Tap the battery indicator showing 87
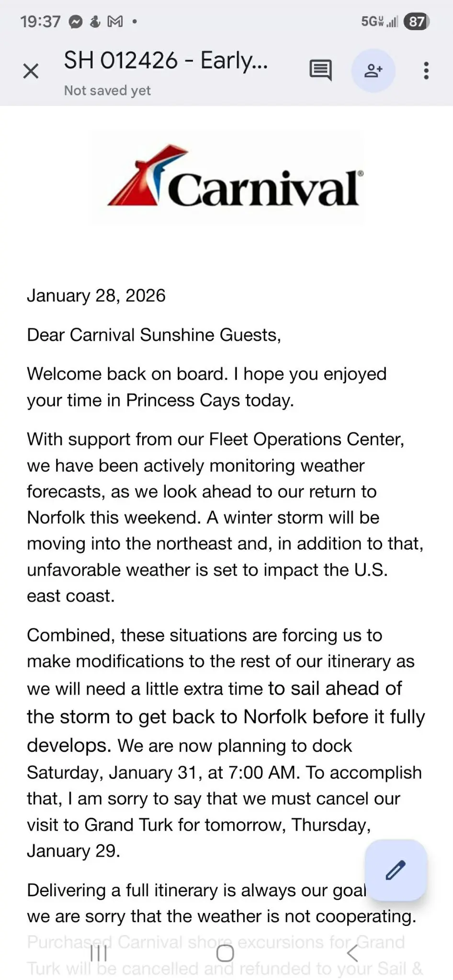 416,21
